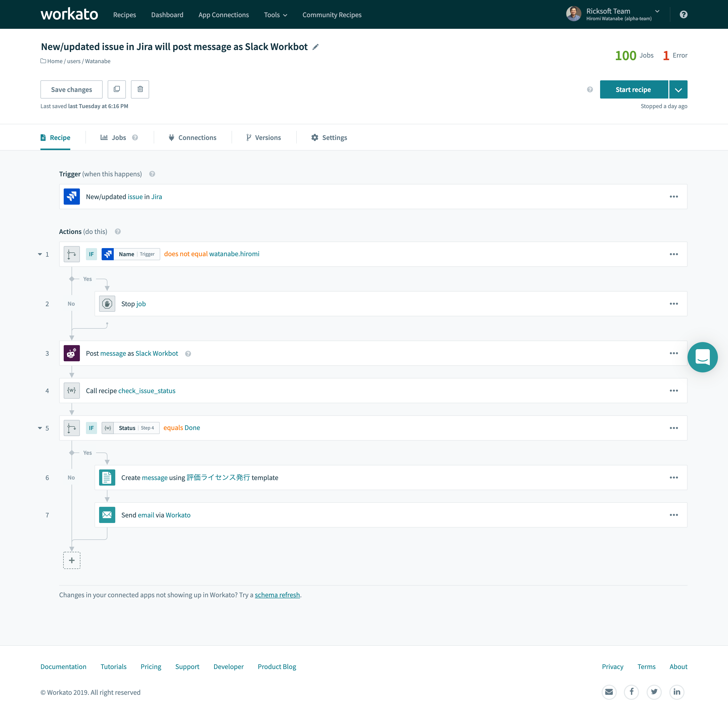This screenshot has height=715, width=728.
Task: Click the clone recipe icon button
Action: (117, 89)
